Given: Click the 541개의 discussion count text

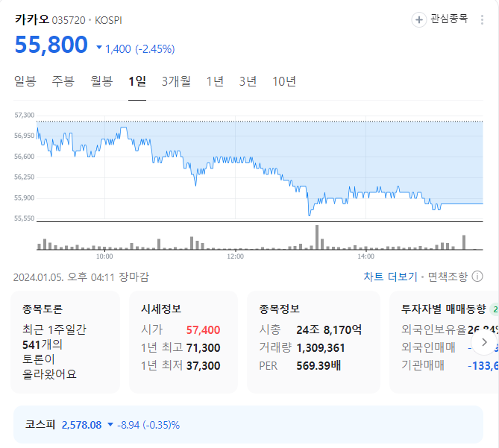Looking at the screenshot, I should [43, 344].
